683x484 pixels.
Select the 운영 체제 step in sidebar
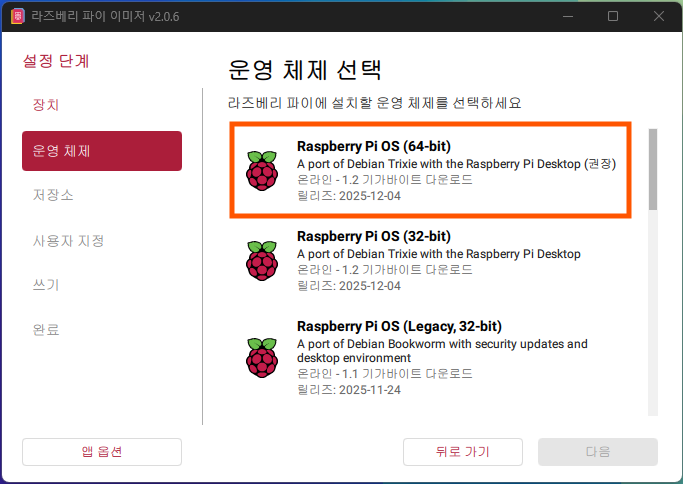point(102,151)
